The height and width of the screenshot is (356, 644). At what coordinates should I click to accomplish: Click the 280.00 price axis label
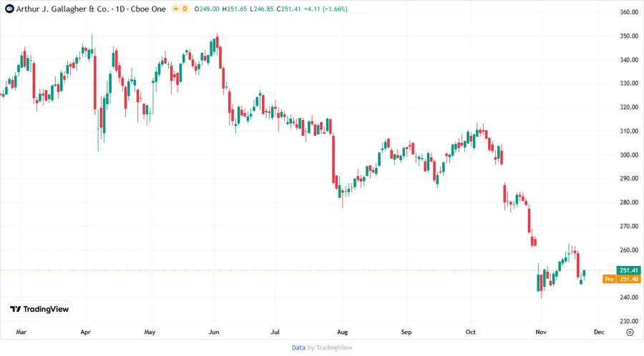629,202
